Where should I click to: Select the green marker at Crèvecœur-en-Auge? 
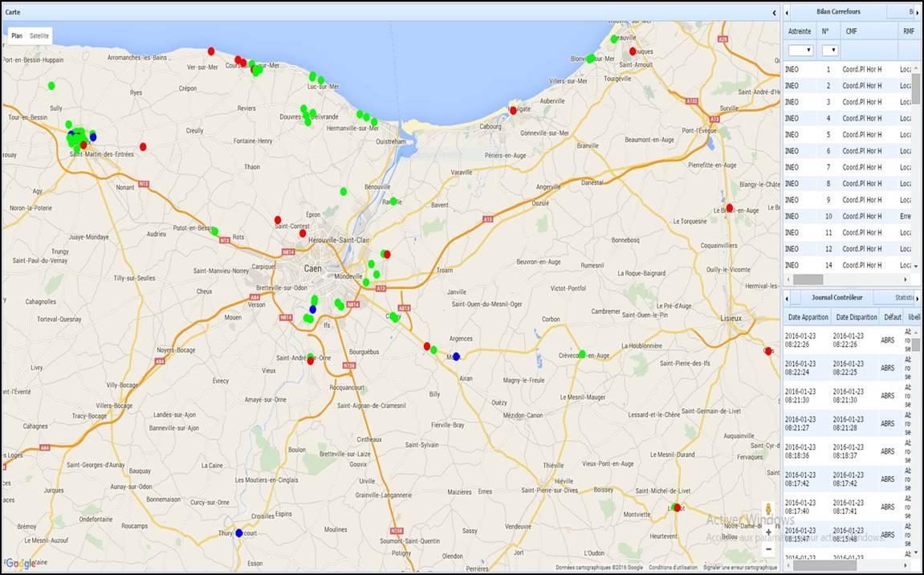coord(582,354)
